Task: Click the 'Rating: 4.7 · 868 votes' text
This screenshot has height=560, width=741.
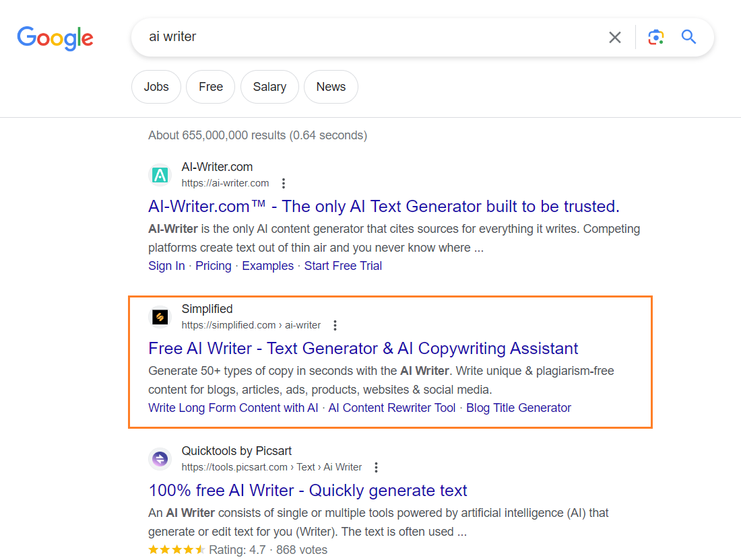Action: click(268, 550)
